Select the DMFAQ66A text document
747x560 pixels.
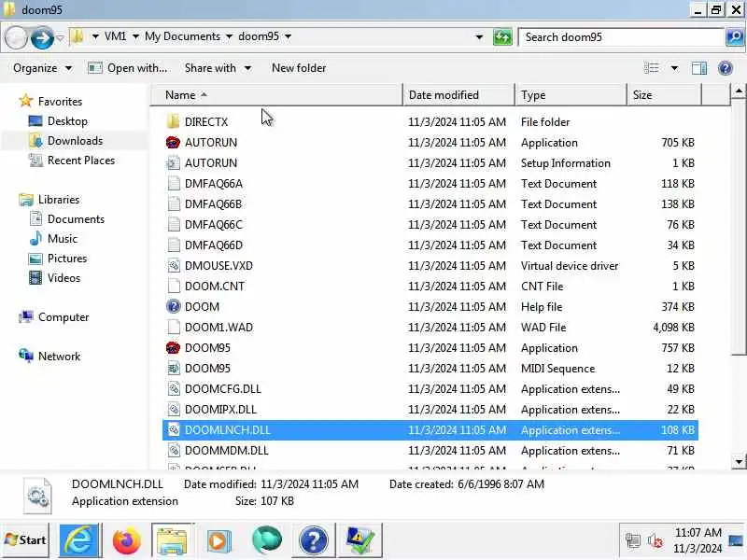tap(214, 183)
